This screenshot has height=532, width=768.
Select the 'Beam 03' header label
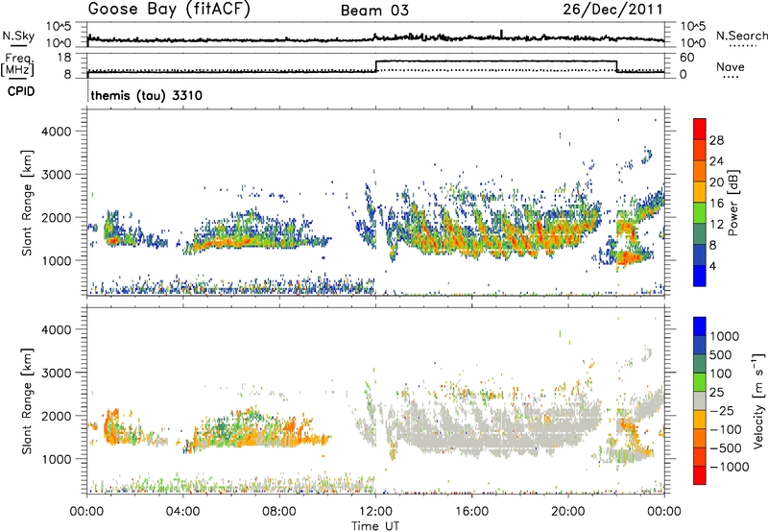click(x=374, y=11)
